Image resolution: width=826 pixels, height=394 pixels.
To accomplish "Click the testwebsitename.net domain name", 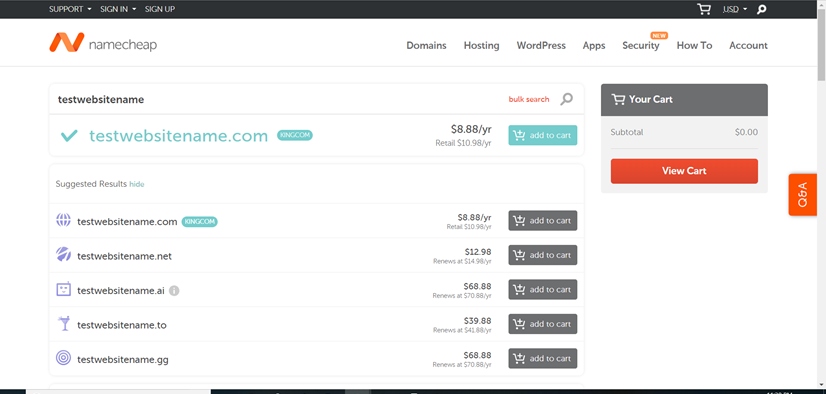I will pyautogui.click(x=124, y=257).
